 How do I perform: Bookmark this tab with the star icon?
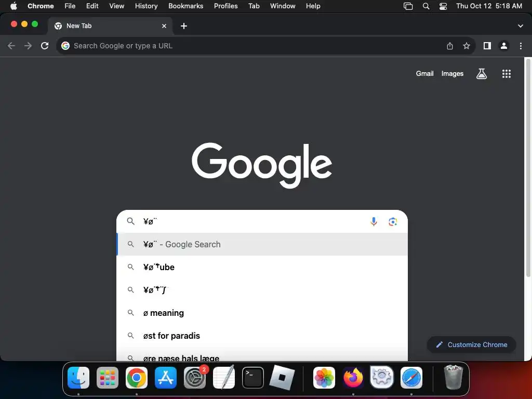point(467,46)
